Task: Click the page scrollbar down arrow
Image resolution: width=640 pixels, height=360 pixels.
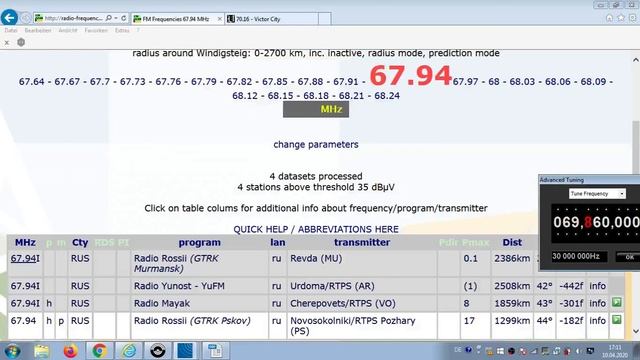Action: (636, 331)
